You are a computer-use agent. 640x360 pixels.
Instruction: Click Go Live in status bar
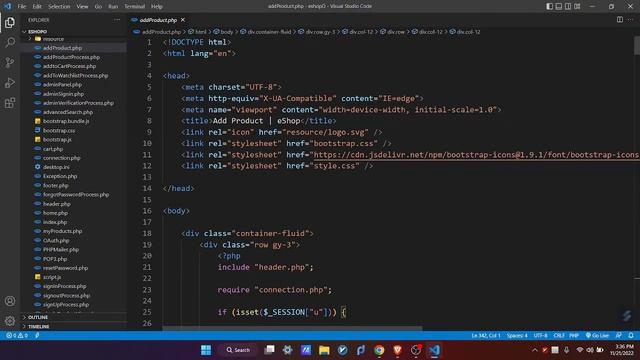[597, 336]
